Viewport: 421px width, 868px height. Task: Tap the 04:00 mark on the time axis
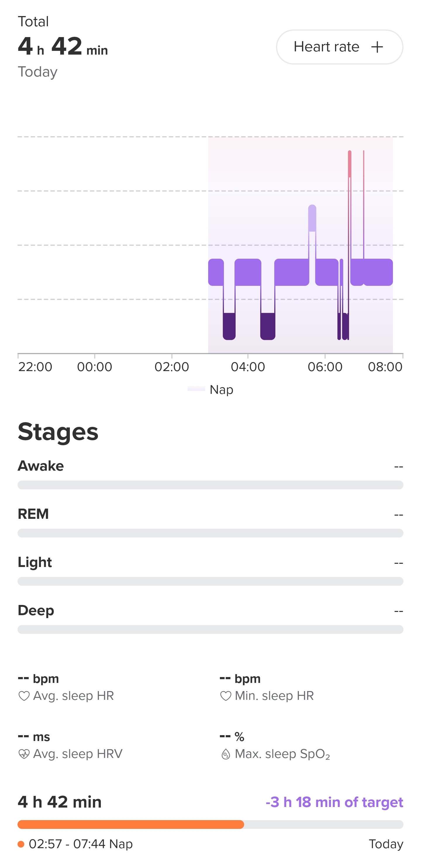coord(248,366)
